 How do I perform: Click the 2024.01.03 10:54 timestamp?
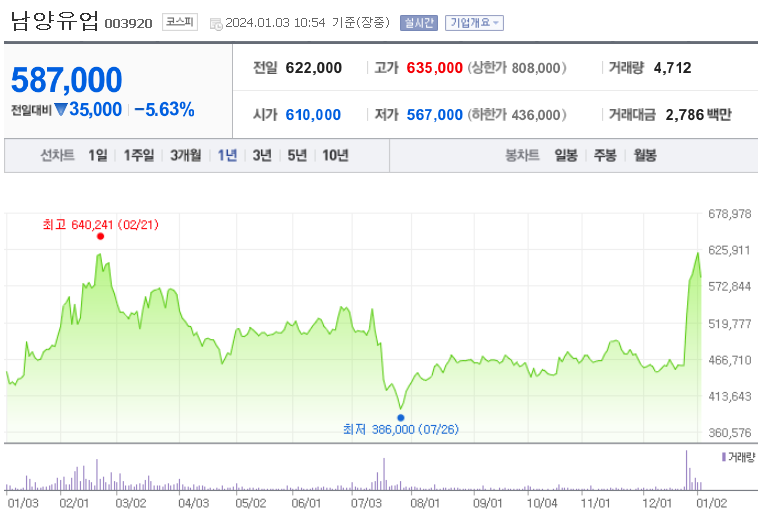(275, 23)
